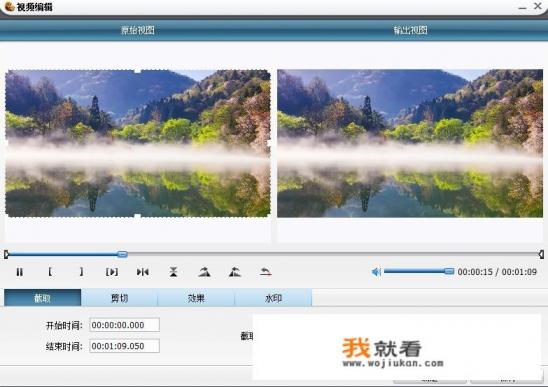This screenshot has height=387, width=548.
Task: Minimize the 视频编辑 window
Action: pyautogui.click(x=522, y=7)
